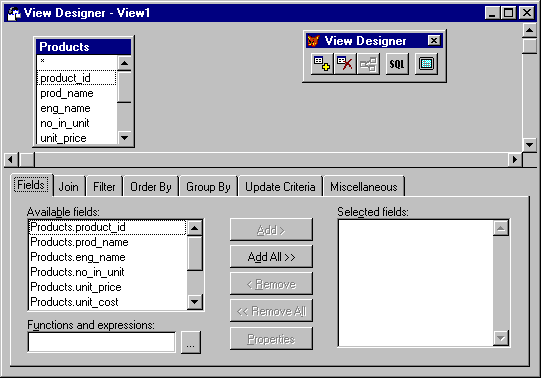Screen dimensions: 541x378
Task: Click the design pane vertical scroll-up arrow
Action: pos(529,30)
